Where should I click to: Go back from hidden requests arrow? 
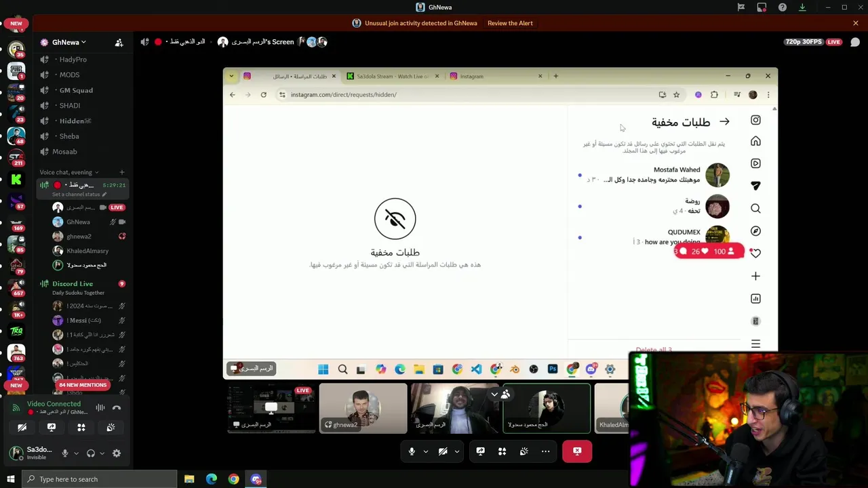click(724, 122)
